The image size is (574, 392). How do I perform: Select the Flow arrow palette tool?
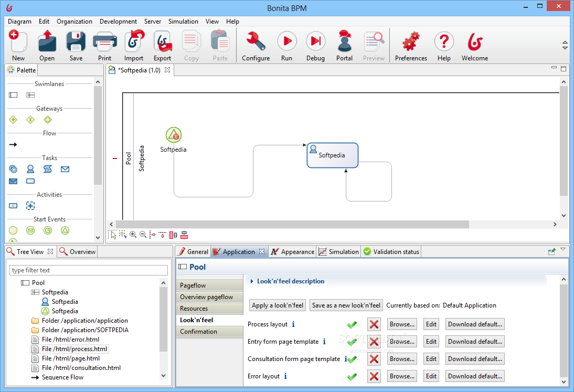[13, 145]
